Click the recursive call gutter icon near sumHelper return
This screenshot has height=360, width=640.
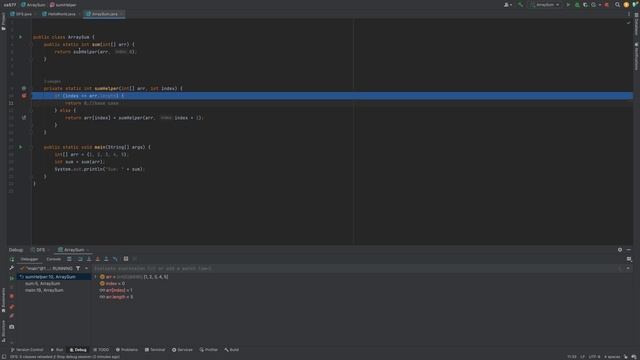click(x=24, y=118)
